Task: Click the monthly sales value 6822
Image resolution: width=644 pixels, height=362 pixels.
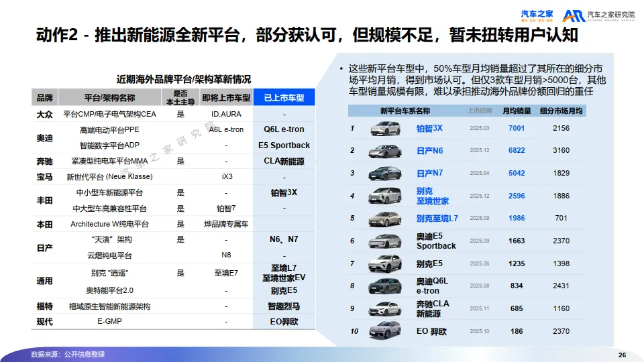Action: 517,150
